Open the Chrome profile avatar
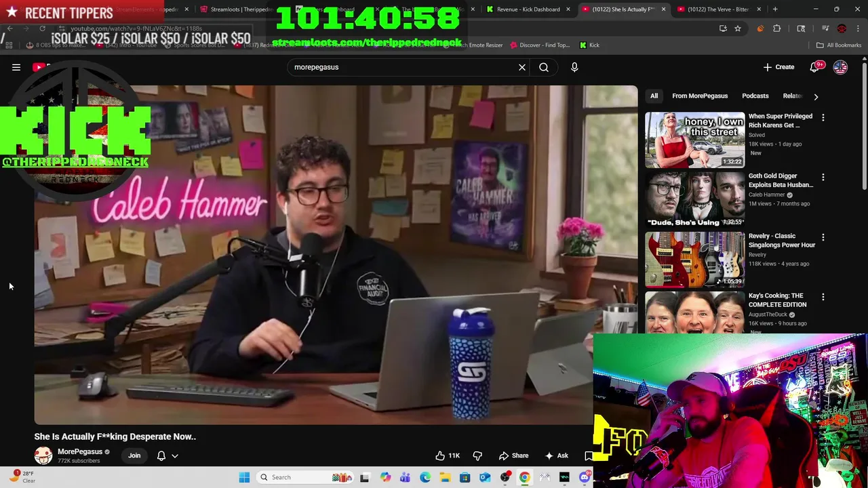Screen dimensions: 868x488 tap(842, 28)
